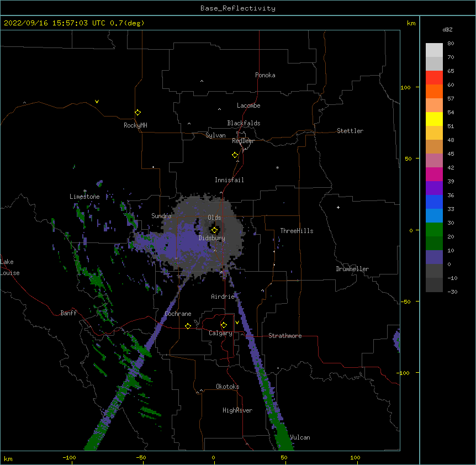Click the Stettler city label
Viewport: 476px width, 465px height.
tap(350, 131)
